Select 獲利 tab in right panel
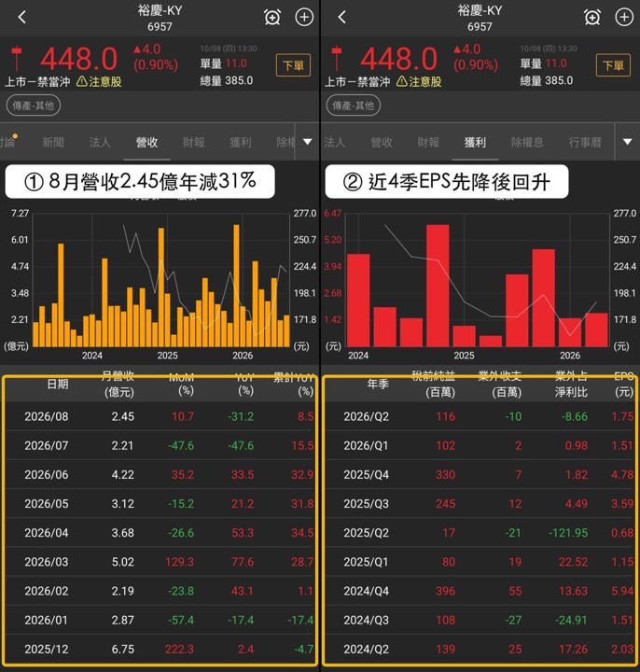Image resolution: width=640 pixels, height=672 pixels. click(475, 142)
